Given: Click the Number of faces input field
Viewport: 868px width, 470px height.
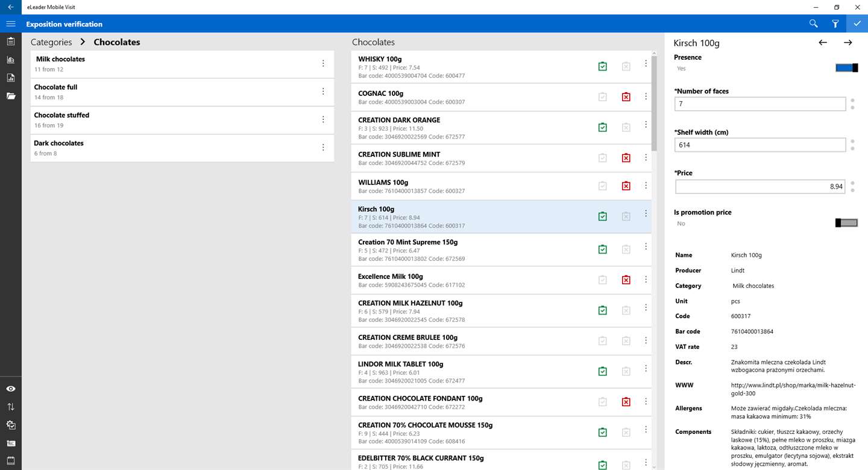Looking at the screenshot, I should pos(760,104).
